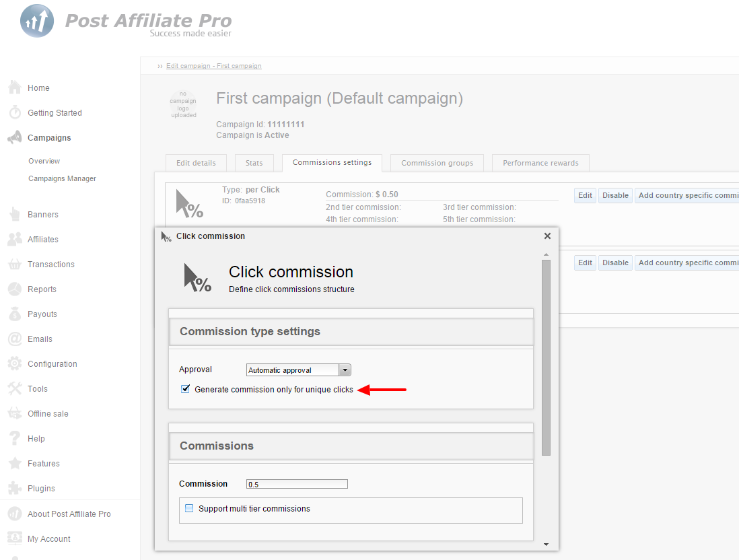Image resolution: width=739 pixels, height=560 pixels.
Task: Click Disable button in second commission row
Action: tap(615, 262)
